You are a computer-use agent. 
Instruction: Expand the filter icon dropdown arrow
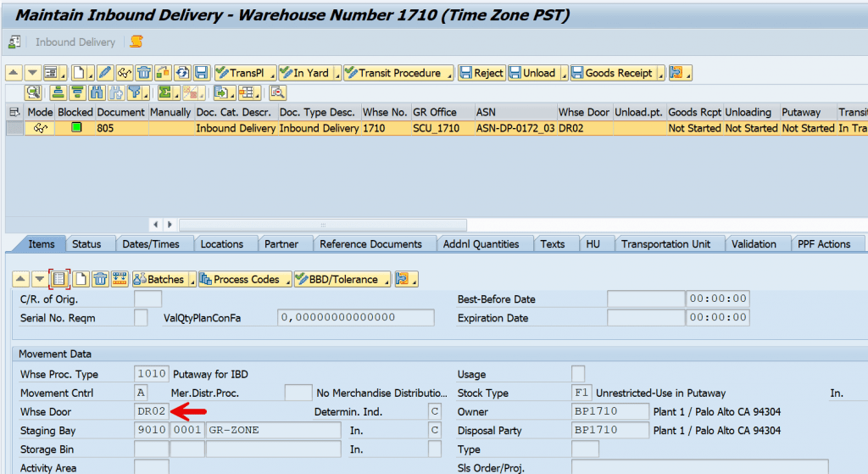146,95
